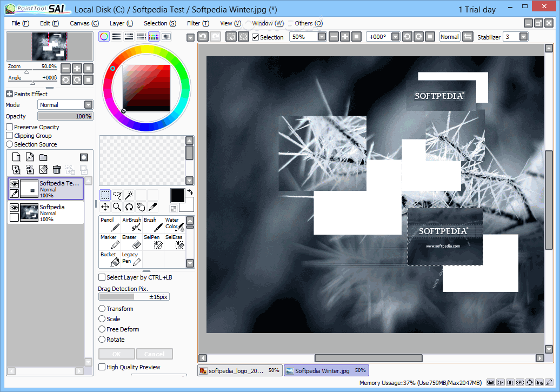Click the Normal blend button in toolbar
The height and width of the screenshot is (392, 560).
tap(449, 37)
